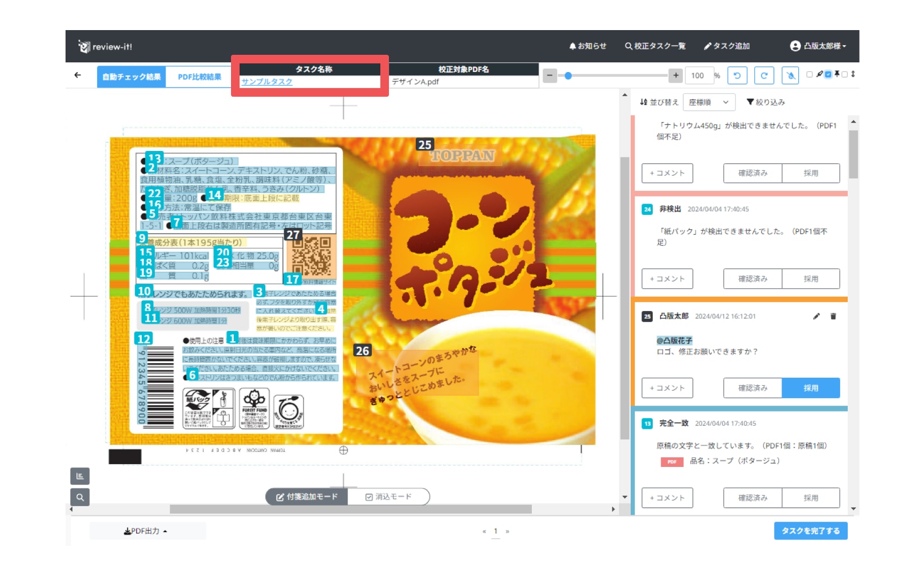Open 校正タスク一覧 task list search

pos(655,46)
